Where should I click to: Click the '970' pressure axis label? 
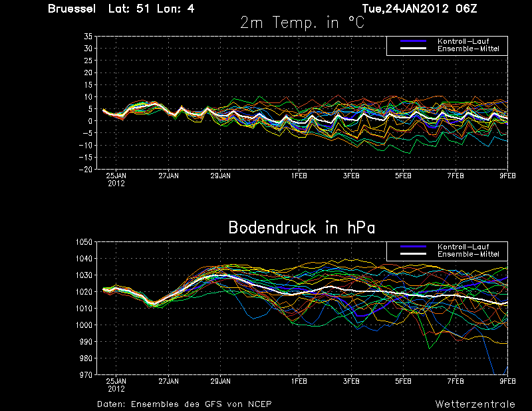[86, 375]
